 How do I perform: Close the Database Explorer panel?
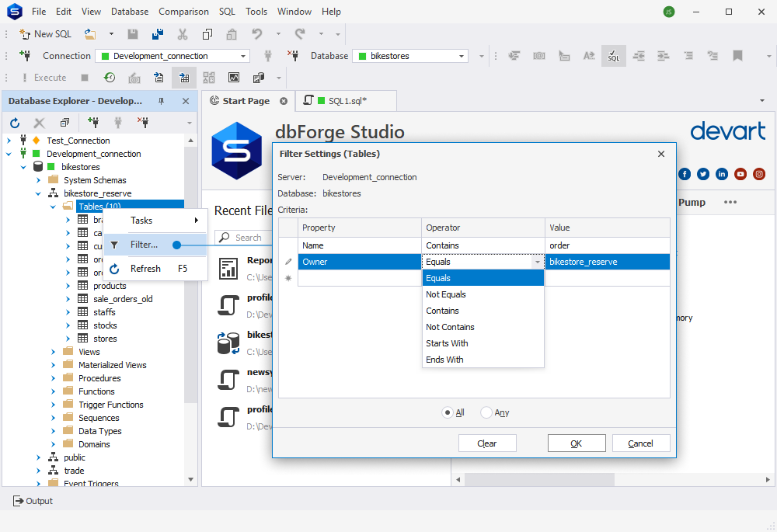click(186, 101)
